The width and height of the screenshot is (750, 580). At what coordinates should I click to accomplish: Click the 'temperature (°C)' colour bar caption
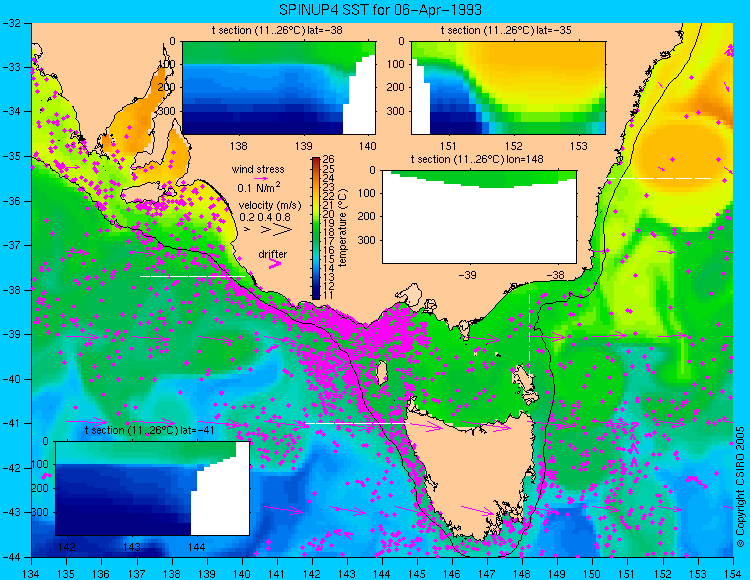342,228
